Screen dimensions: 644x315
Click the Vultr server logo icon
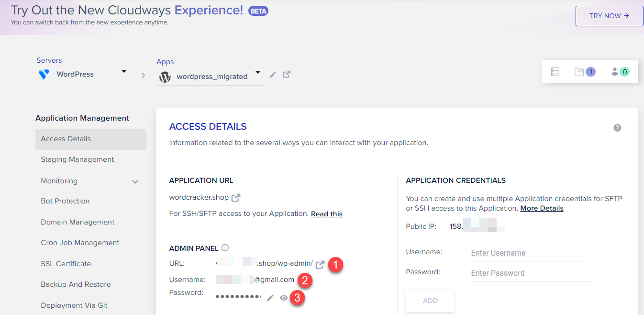[x=44, y=74]
